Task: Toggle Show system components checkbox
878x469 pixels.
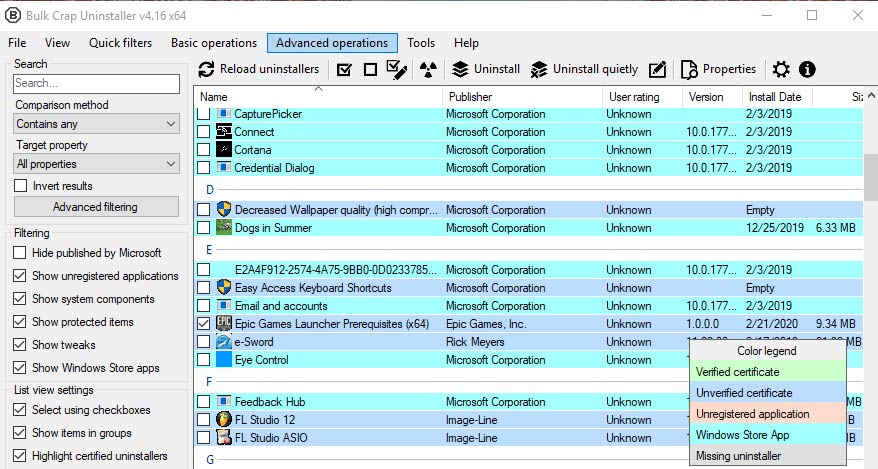Action: click(20, 298)
